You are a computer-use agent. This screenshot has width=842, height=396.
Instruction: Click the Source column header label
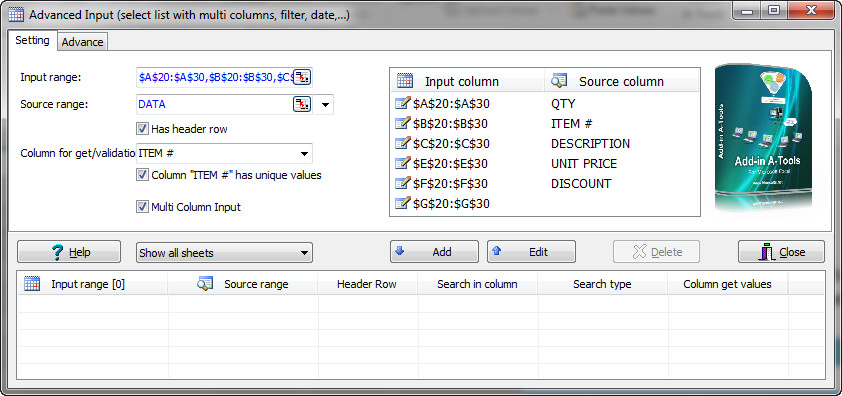pos(621,82)
